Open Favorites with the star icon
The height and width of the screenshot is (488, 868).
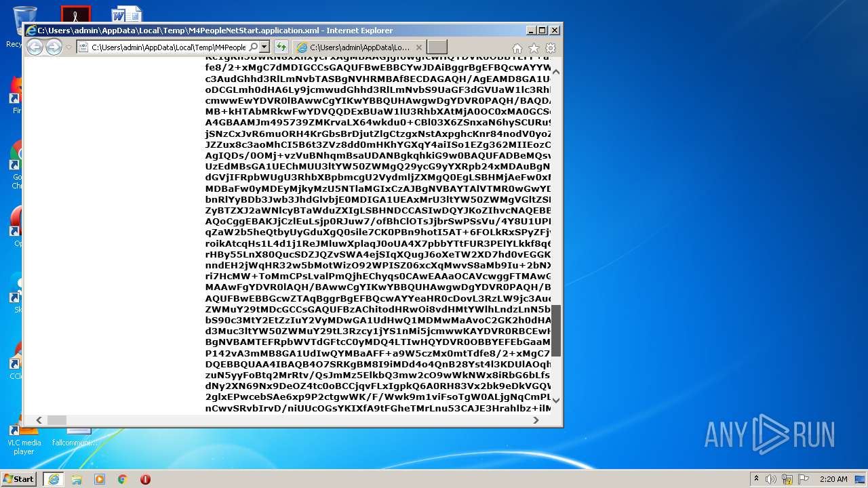(534, 48)
